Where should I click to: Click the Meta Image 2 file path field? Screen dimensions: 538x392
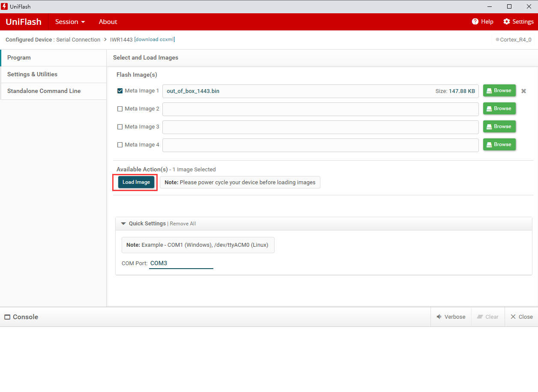(x=320, y=109)
